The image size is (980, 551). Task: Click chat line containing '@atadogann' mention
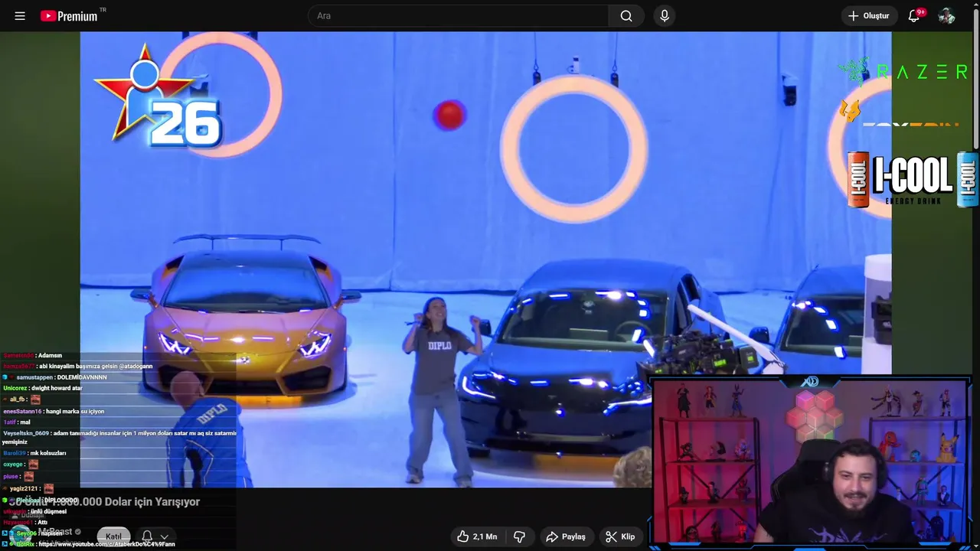(78, 366)
